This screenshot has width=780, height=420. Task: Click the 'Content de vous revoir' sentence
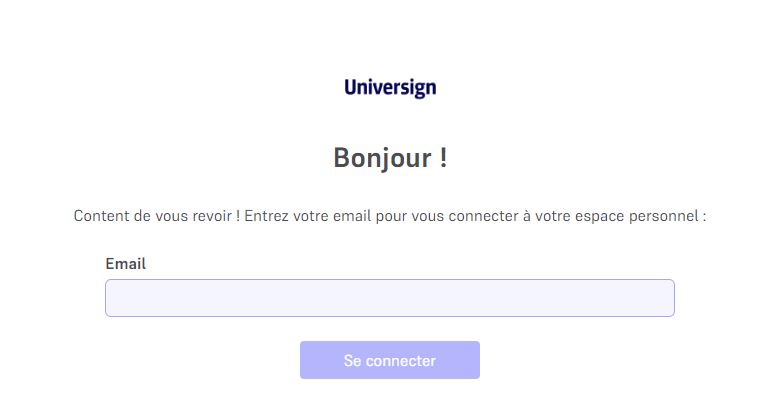(157, 216)
